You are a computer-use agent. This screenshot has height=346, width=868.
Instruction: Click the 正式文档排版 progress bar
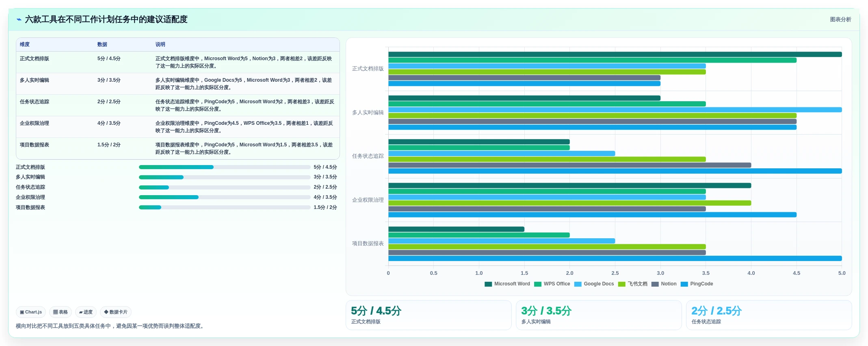(x=225, y=167)
